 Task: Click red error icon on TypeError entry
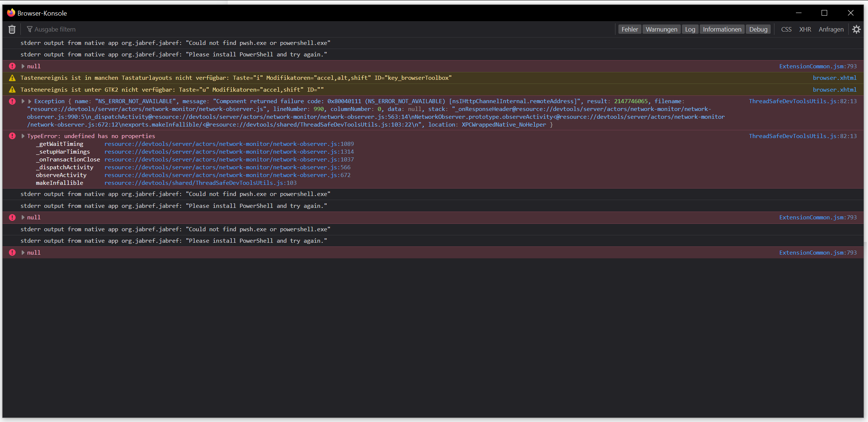point(12,136)
